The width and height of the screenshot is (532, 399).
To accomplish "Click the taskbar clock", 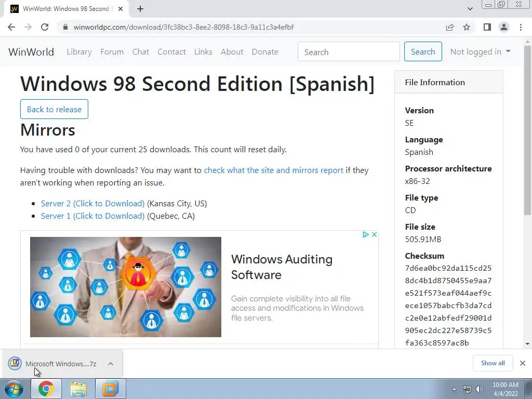I will click(x=505, y=389).
